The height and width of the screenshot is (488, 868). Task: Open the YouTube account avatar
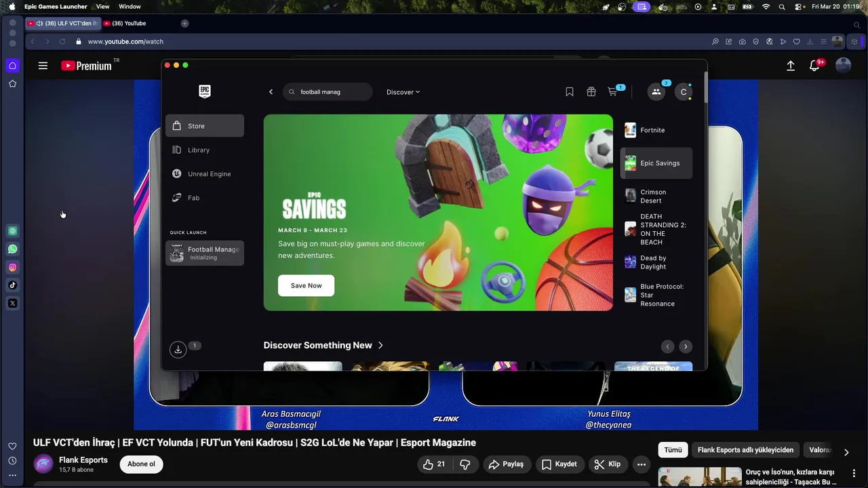click(843, 65)
